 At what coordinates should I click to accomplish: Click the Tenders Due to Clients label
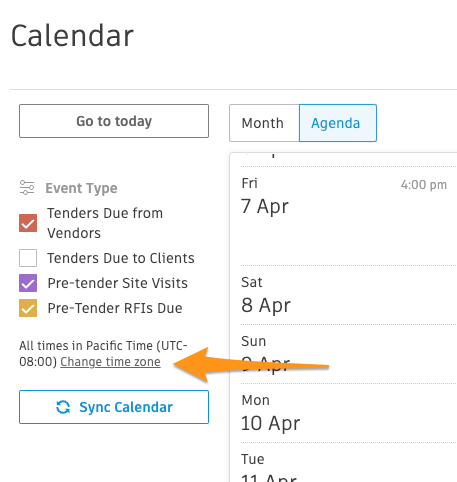tap(121, 258)
